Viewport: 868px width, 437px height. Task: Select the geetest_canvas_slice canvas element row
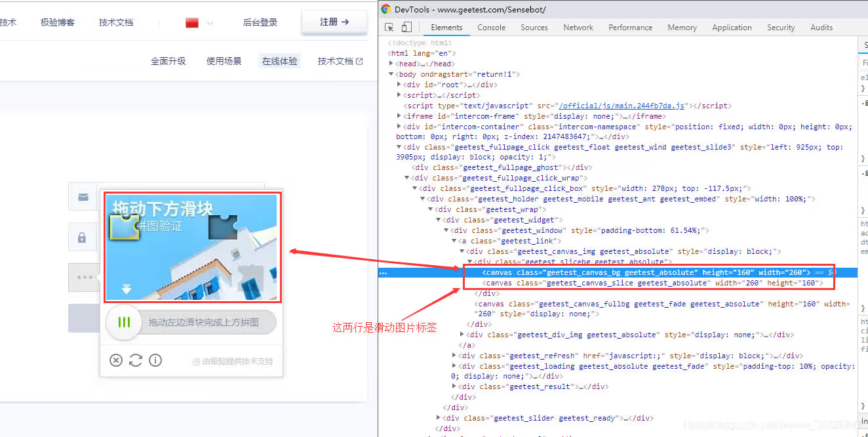(652, 283)
